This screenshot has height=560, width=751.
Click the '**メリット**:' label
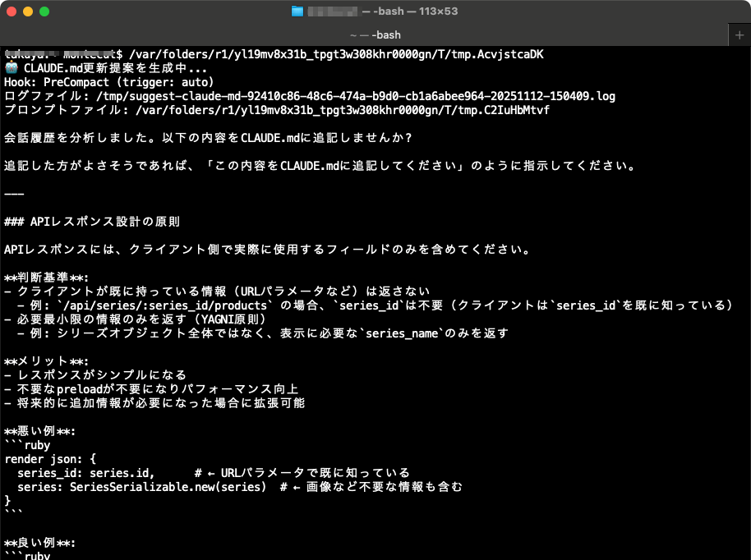pyautogui.click(x=47, y=361)
